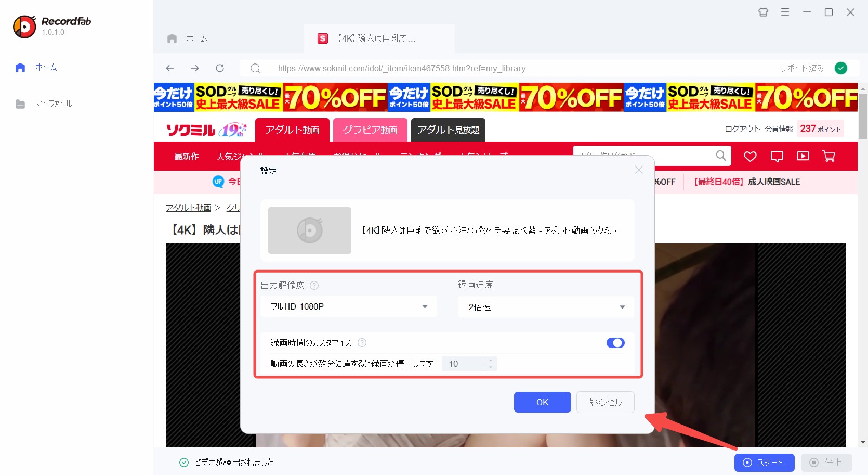Open the マイファイル sidebar folder

[x=44, y=104]
